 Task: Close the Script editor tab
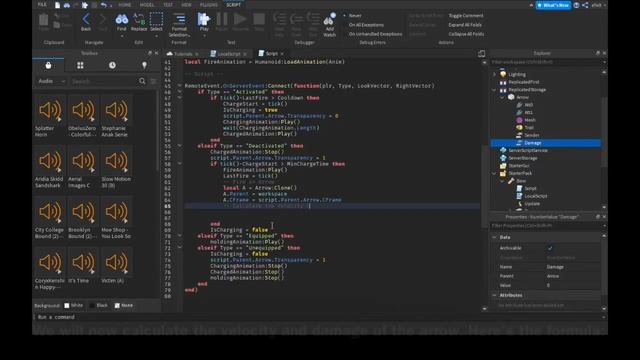tap(282, 54)
